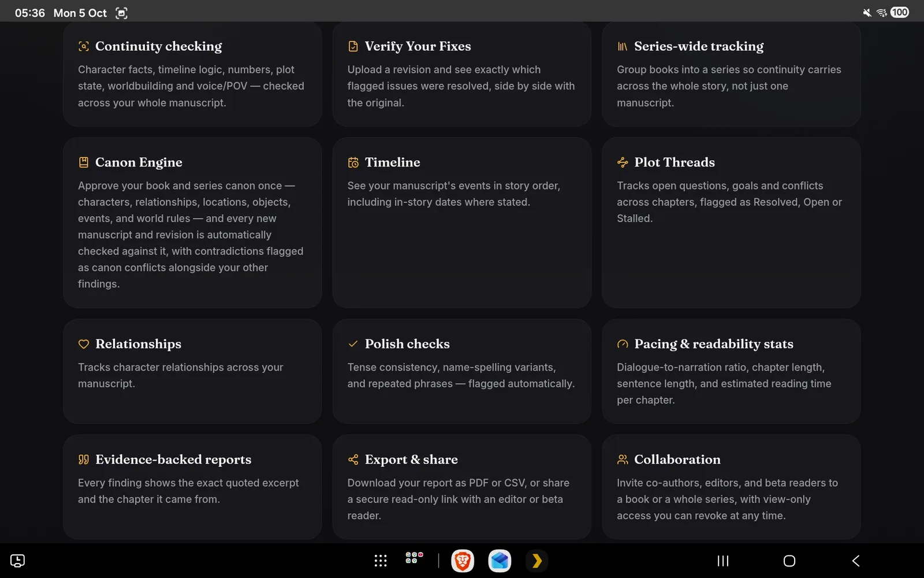This screenshot has width=924, height=578.
Task: Click the 'Tracks character relationships' description
Action: 181,375
